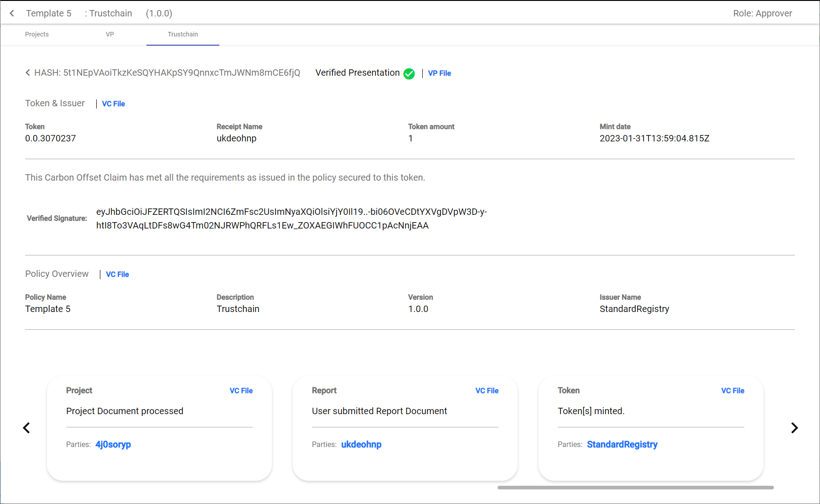This screenshot has height=504, width=820.
Task: Switch to the Projects tab
Action: point(37,34)
